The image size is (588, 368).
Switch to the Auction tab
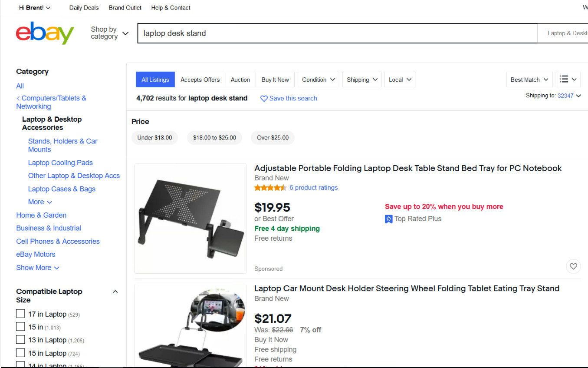click(x=240, y=79)
